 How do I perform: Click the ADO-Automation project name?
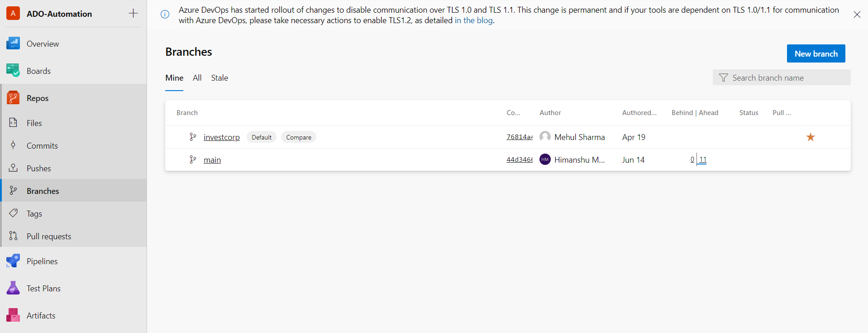pyautogui.click(x=59, y=14)
